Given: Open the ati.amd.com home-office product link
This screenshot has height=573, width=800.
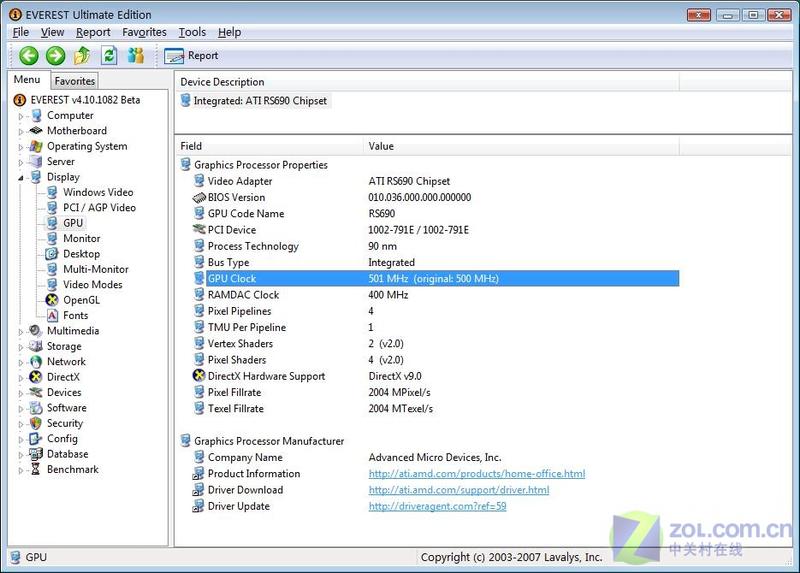Looking at the screenshot, I should click(477, 474).
